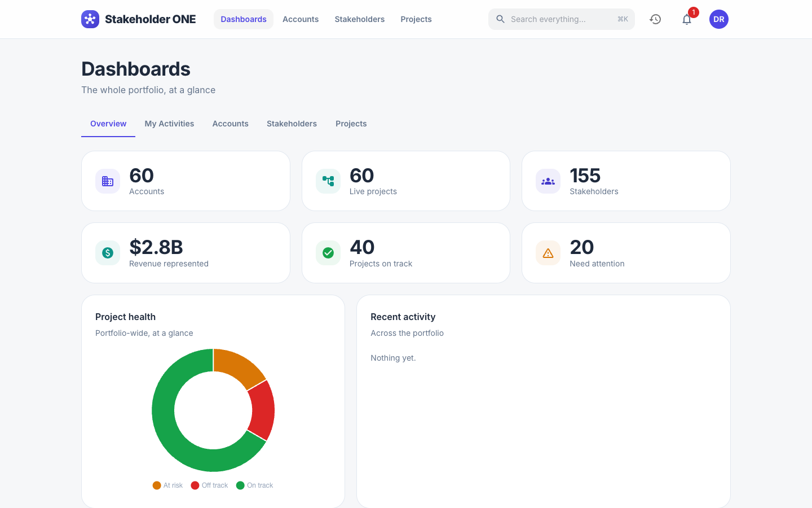This screenshot has height=508, width=812.
Task: Switch to the Stakeholders dashboard tab
Action: [x=292, y=124]
